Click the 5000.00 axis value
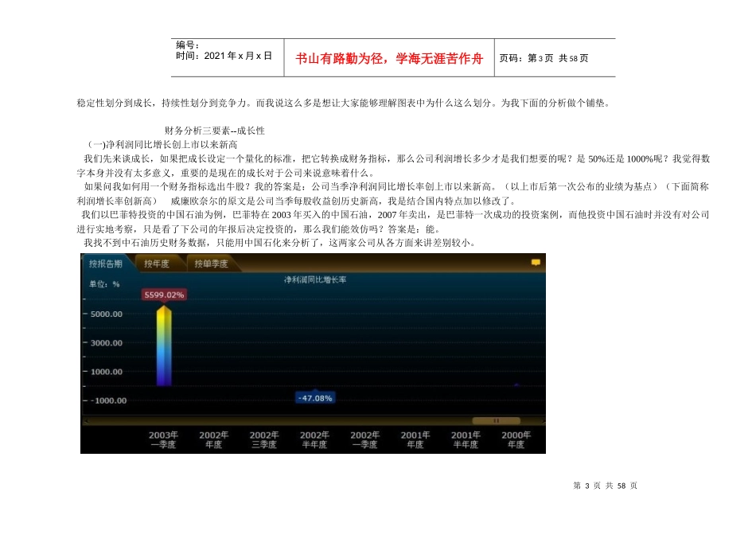Viewport: 756px width, 535px height. (107, 314)
